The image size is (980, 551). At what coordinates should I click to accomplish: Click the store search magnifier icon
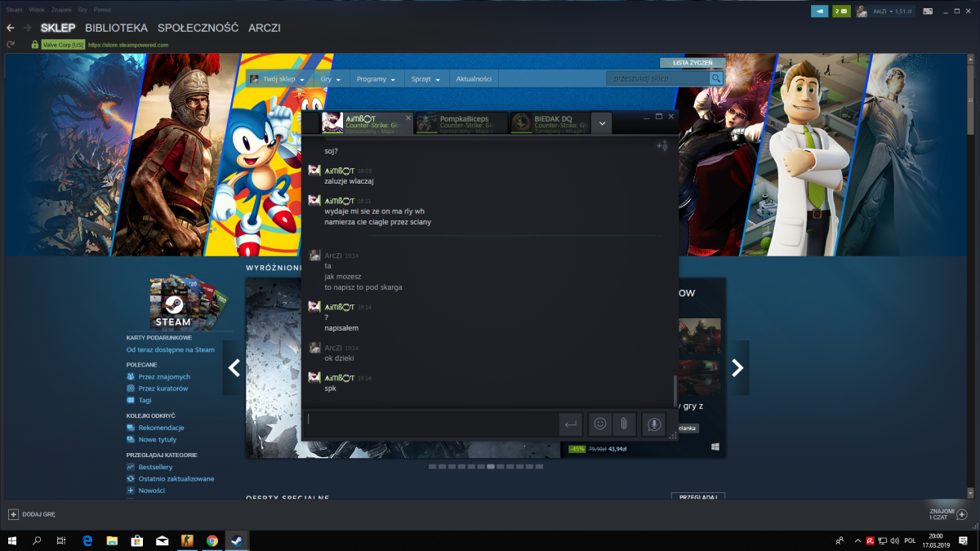tap(716, 78)
